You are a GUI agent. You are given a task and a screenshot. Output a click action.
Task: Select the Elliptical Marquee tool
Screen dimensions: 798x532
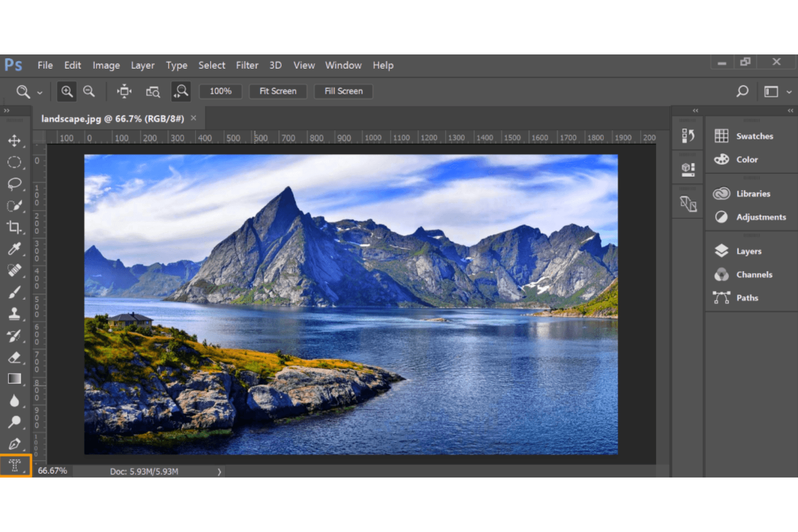click(15, 162)
